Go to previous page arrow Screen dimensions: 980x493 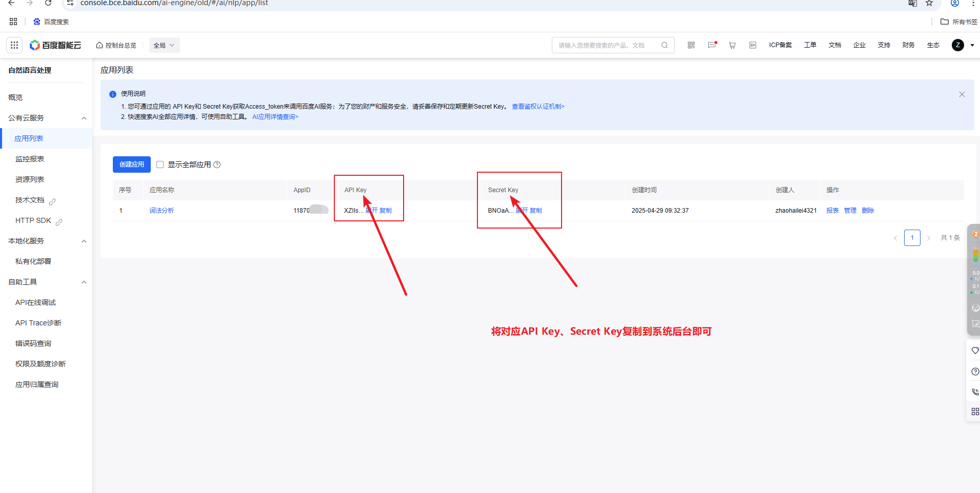click(x=895, y=238)
